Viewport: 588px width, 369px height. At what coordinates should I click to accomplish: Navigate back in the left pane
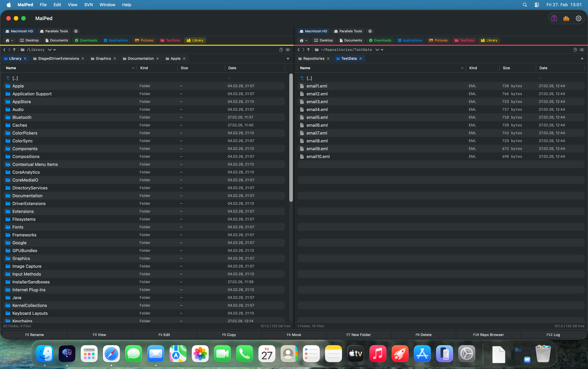point(4,49)
